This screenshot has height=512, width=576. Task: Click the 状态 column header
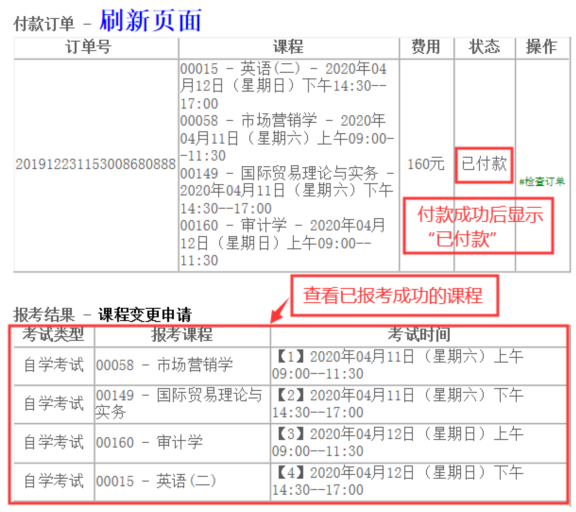[x=484, y=47]
